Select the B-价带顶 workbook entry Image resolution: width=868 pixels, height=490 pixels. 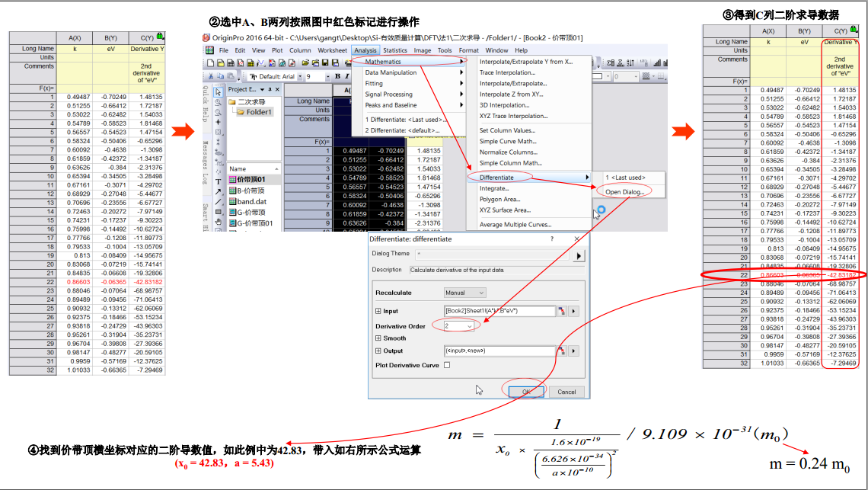tap(247, 190)
